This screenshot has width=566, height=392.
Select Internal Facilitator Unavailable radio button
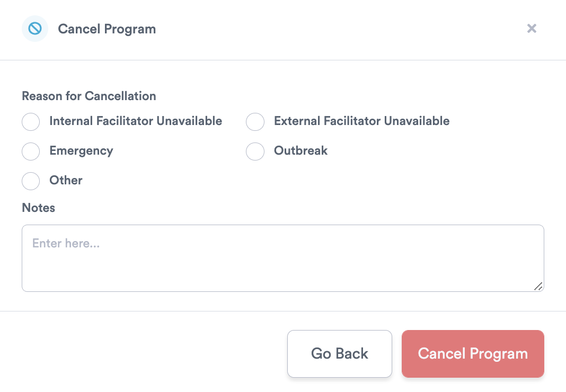pos(31,122)
